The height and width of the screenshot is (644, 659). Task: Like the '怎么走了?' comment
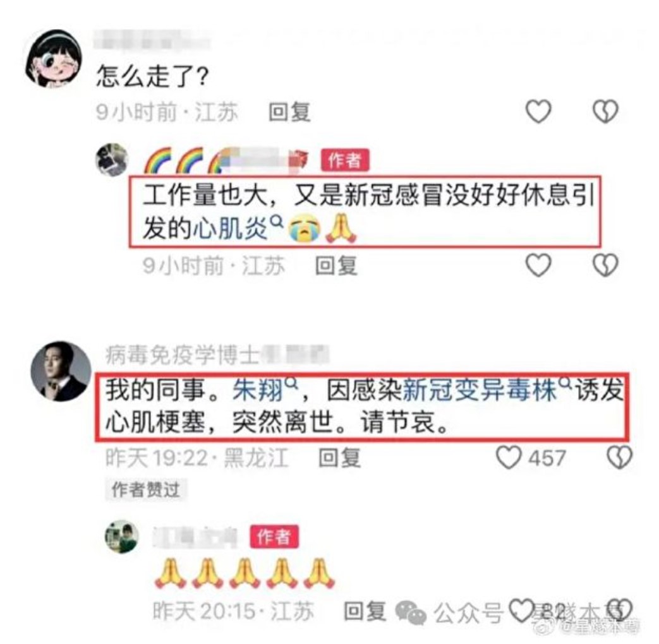(x=538, y=111)
